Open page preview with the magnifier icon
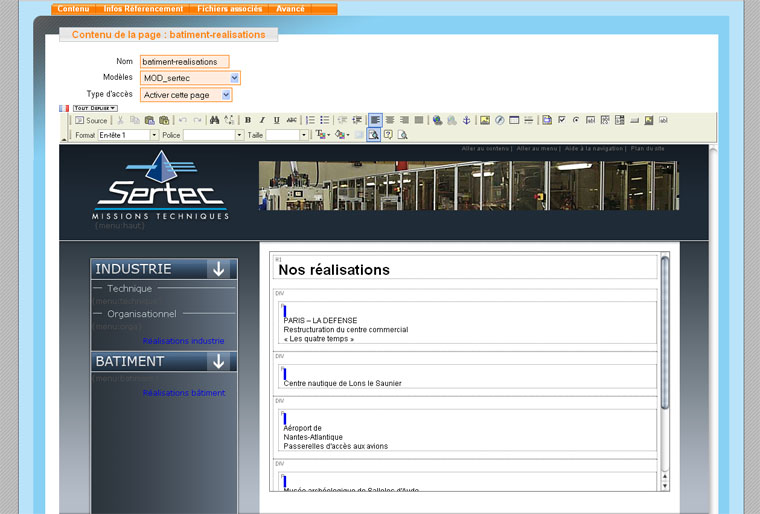760x514 pixels. (x=402, y=135)
